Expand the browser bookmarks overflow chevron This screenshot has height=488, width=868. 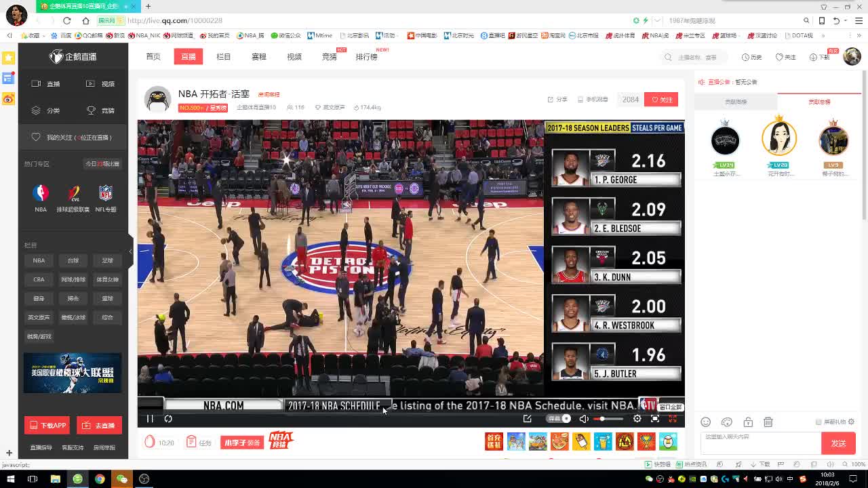[823, 35]
